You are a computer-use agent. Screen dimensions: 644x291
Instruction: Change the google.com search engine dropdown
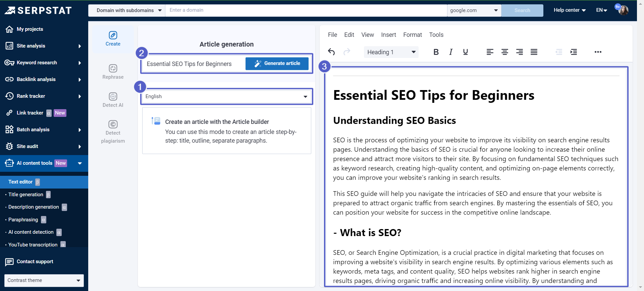[474, 10]
